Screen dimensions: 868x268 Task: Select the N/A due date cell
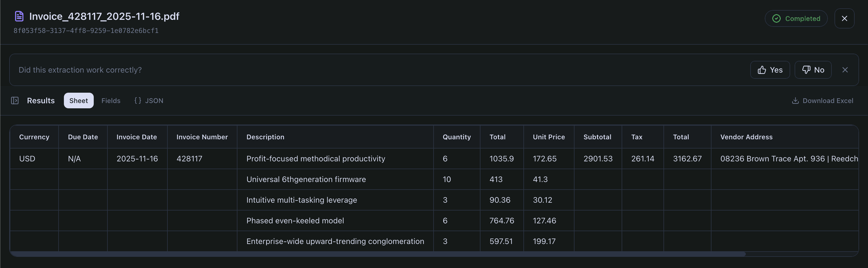click(x=83, y=159)
